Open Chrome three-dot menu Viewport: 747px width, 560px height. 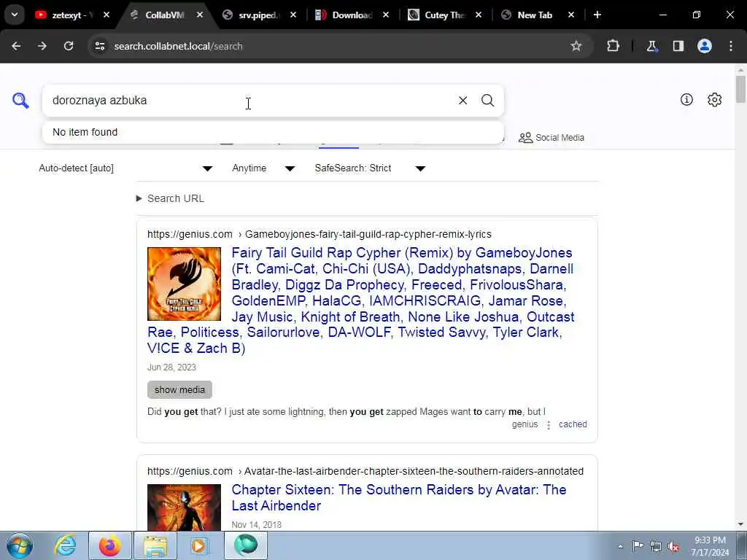[731, 46]
